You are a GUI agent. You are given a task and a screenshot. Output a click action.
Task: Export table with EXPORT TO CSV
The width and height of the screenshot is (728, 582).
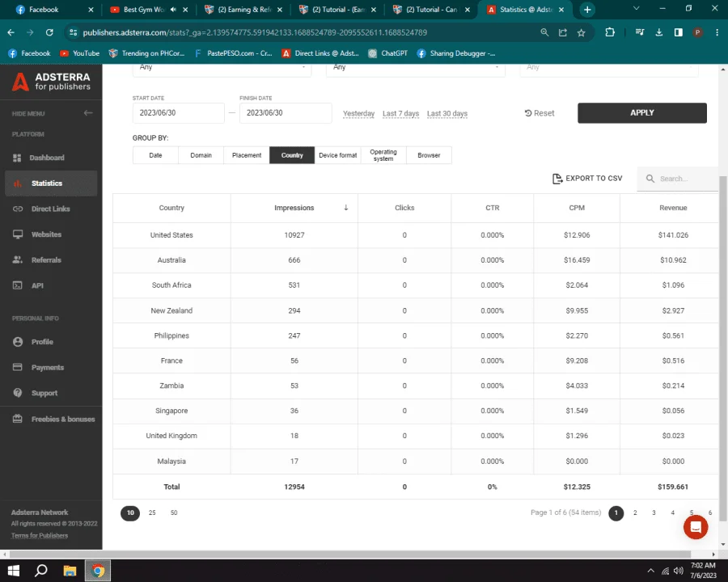[x=587, y=179]
